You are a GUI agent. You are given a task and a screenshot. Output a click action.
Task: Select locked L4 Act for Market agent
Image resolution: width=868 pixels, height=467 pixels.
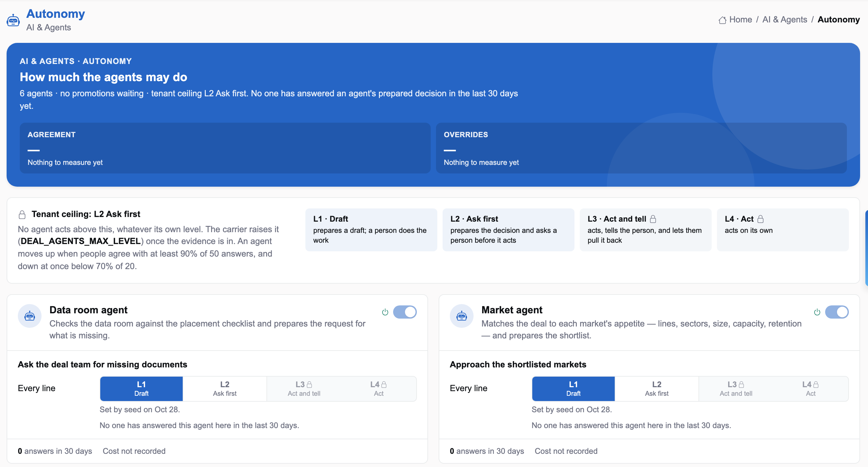(811, 389)
